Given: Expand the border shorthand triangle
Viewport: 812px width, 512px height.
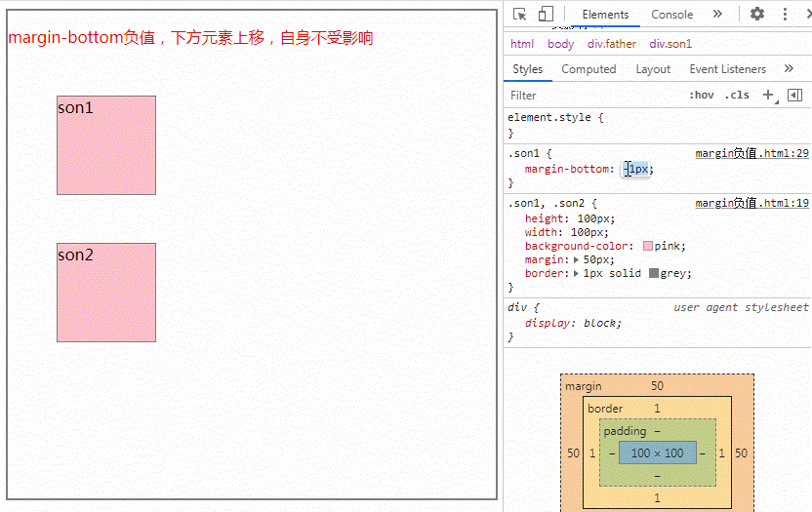Looking at the screenshot, I should click(x=577, y=274).
